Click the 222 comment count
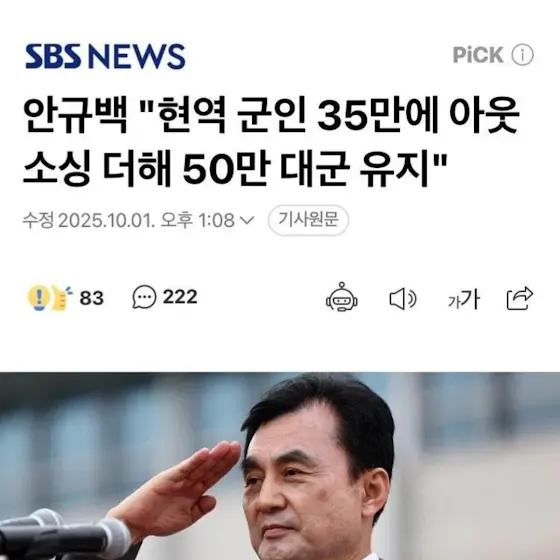 coord(180,297)
